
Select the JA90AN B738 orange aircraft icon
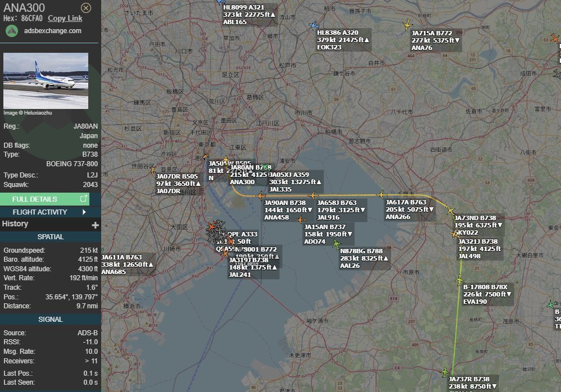(261, 195)
